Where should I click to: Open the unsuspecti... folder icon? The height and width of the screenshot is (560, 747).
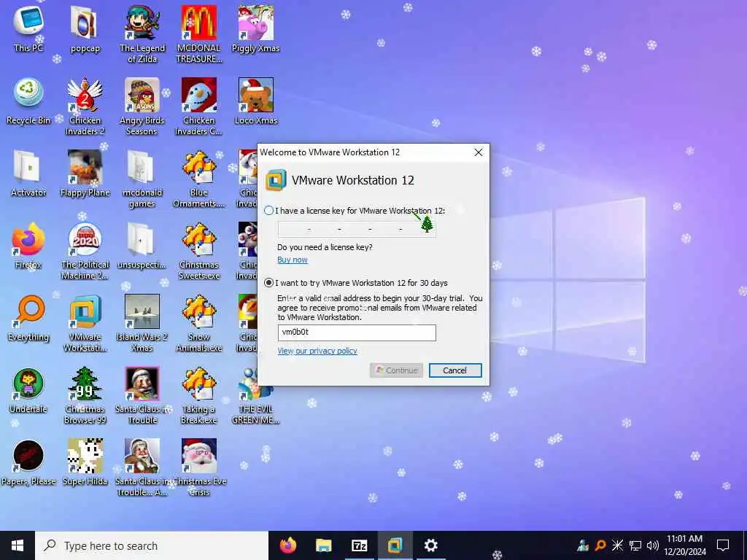pyautogui.click(x=142, y=246)
